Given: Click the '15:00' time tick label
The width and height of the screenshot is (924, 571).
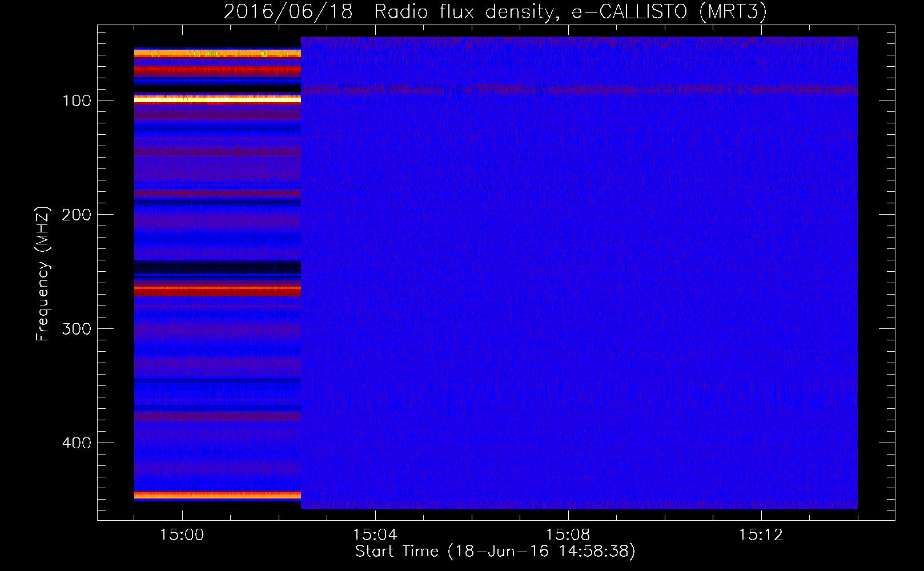Looking at the screenshot, I should pyautogui.click(x=182, y=535).
